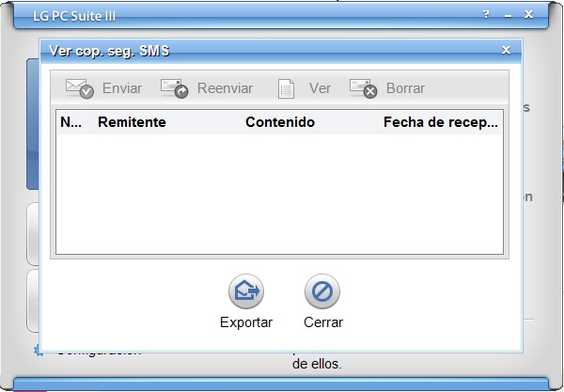Sort by the Remitente column header
564x392 pixels.
132,122
